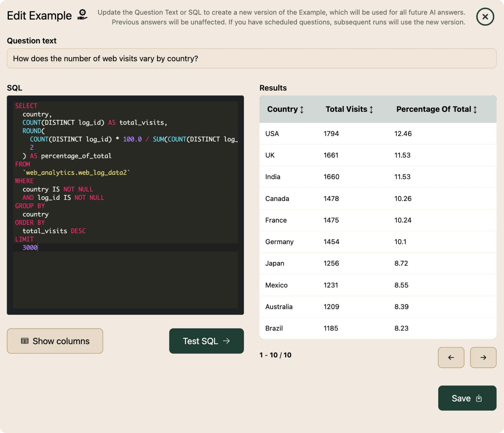Click the 1209 total visits value
This screenshot has width=504, height=433.
[331, 307]
